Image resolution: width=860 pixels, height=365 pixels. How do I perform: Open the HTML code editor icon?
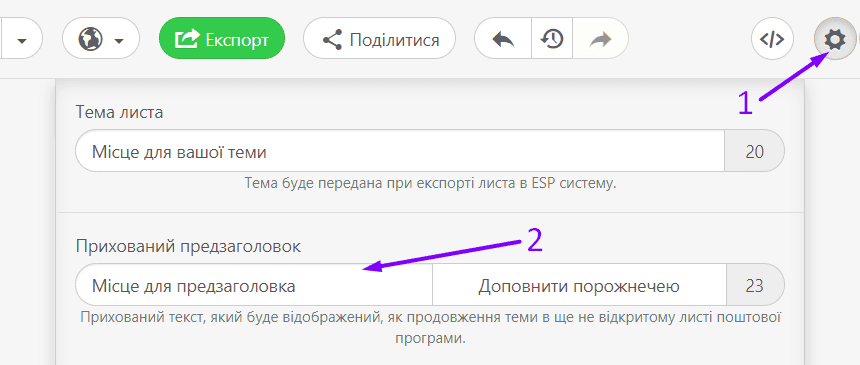pos(772,39)
